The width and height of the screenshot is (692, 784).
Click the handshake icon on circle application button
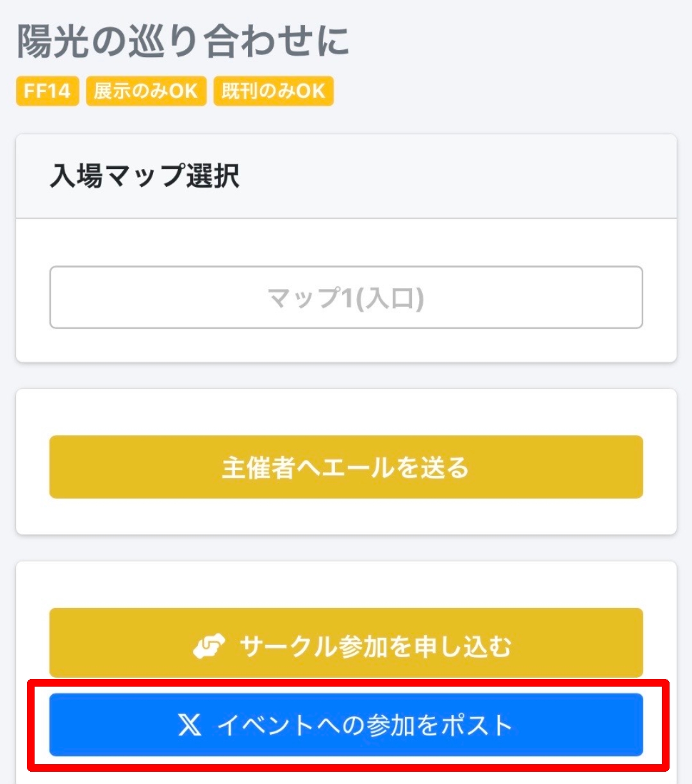(209, 646)
